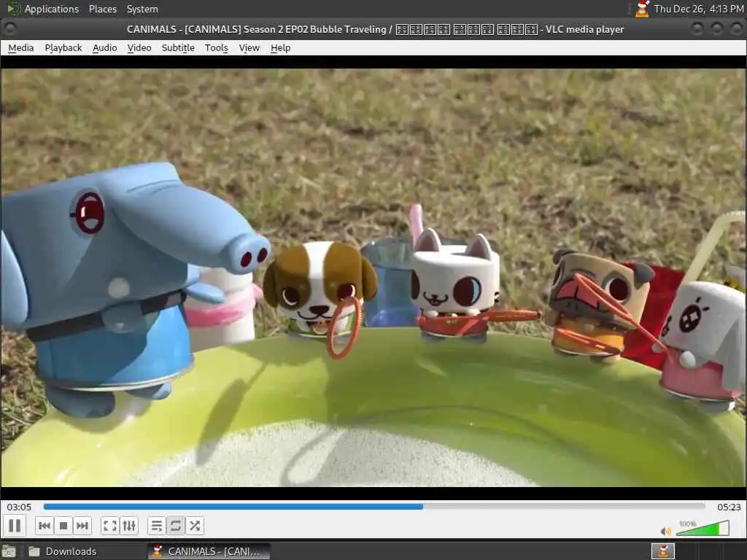Click the elapsed time 03:05 label

click(19, 507)
